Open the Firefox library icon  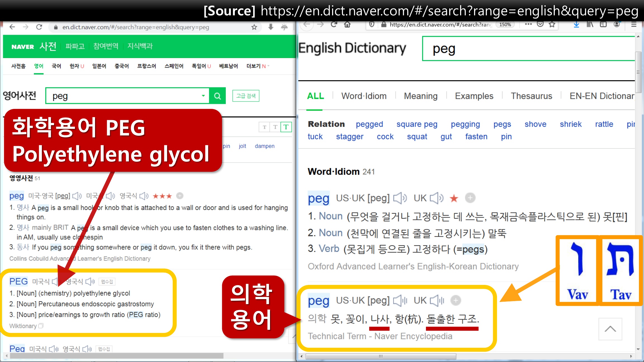pos(590,25)
